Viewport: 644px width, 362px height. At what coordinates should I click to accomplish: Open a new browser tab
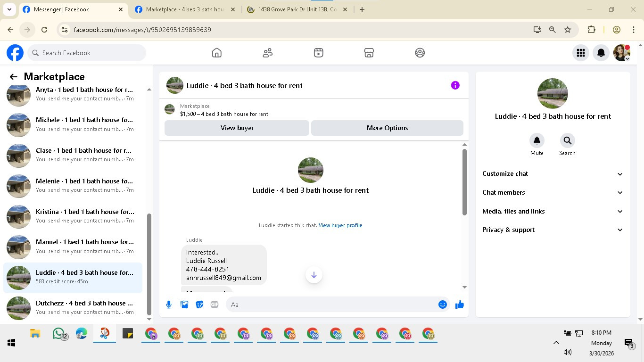tap(362, 9)
